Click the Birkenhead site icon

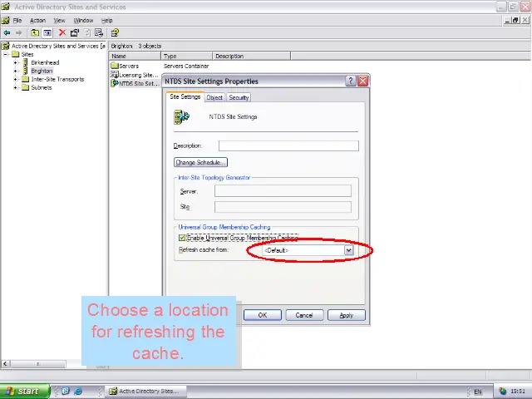(26, 62)
